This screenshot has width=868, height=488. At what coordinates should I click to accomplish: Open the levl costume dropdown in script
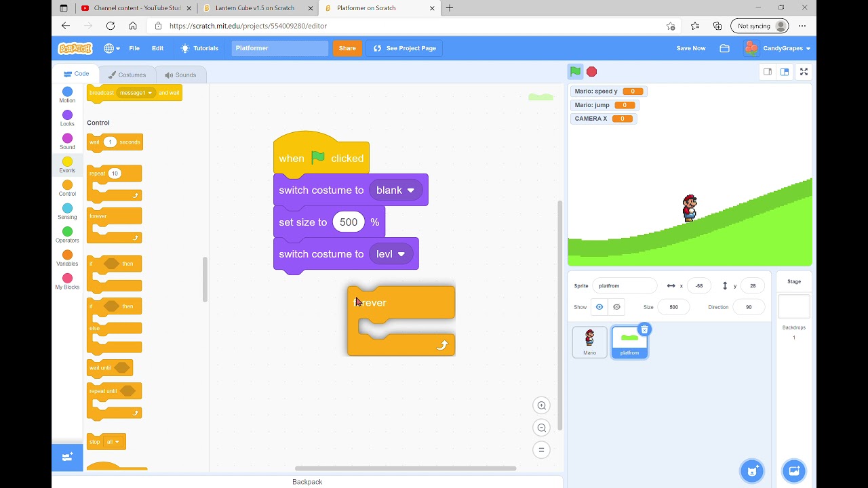click(x=391, y=254)
